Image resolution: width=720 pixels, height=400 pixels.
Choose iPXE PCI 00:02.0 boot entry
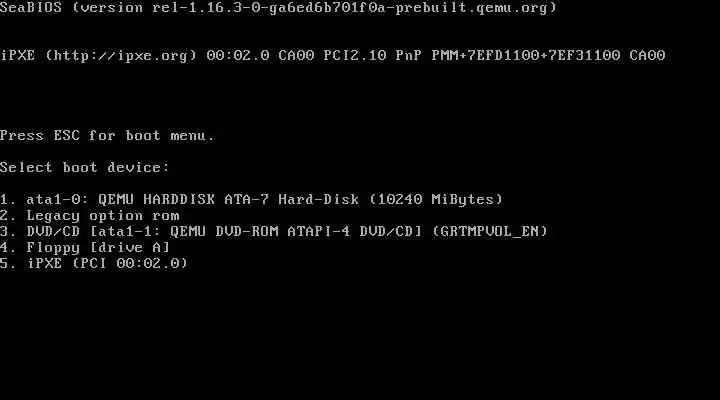pyautogui.click(x=94, y=264)
